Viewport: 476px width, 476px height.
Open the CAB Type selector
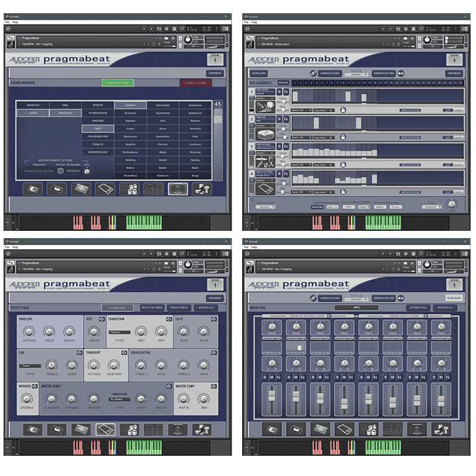[x=30, y=366]
